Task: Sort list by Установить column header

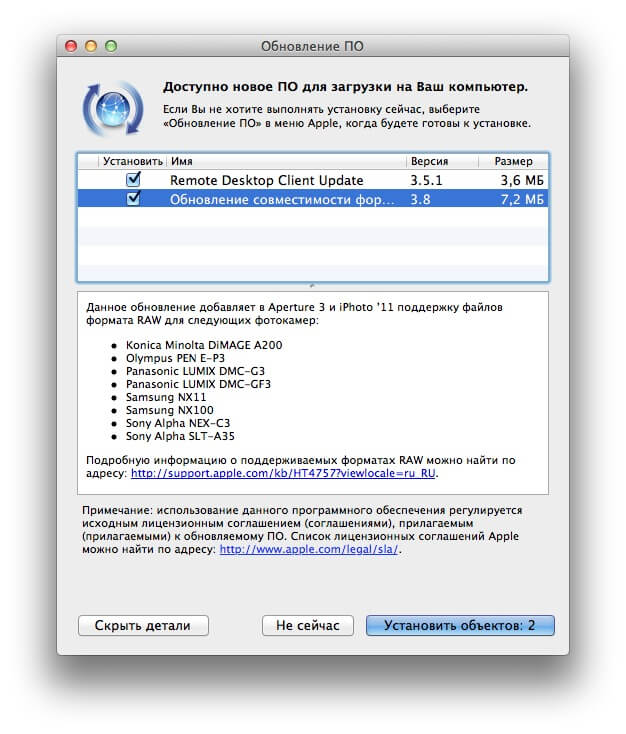Action: pyautogui.click(x=133, y=161)
